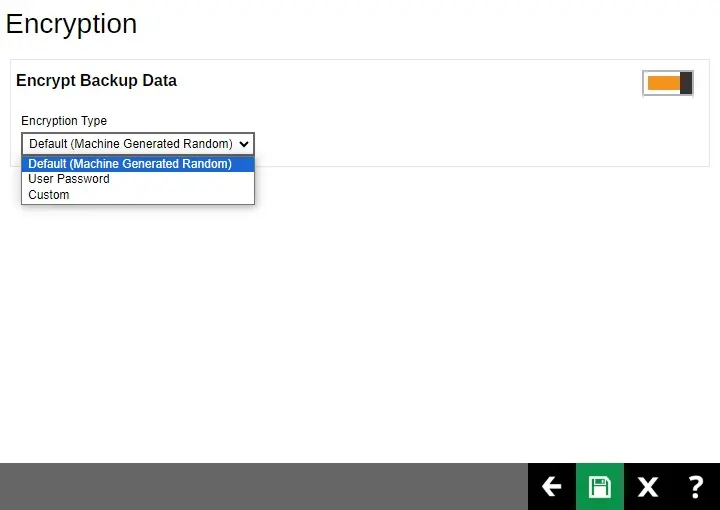This screenshot has width=720, height=510.
Task: Collapse the Encryption Type dropdown box
Action: click(x=137, y=144)
